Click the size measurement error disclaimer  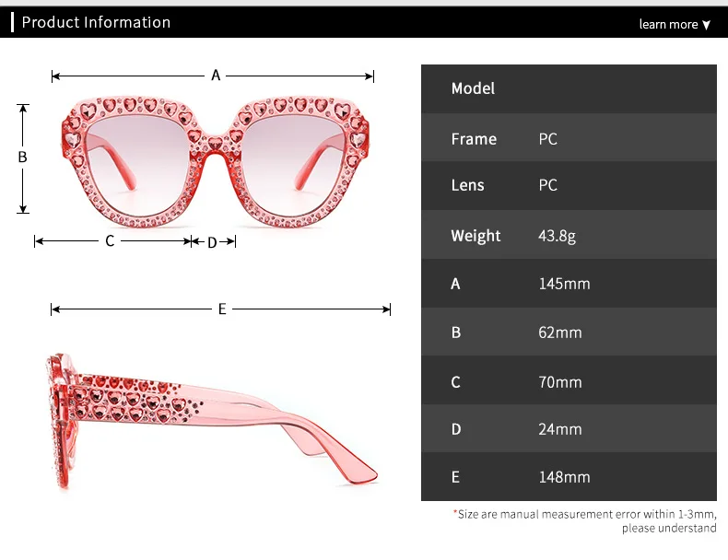(x=585, y=521)
